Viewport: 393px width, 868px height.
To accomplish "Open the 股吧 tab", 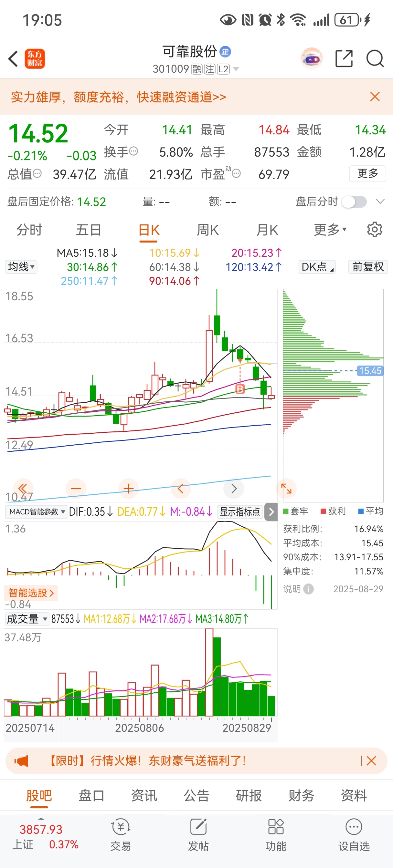I will (x=39, y=796).
